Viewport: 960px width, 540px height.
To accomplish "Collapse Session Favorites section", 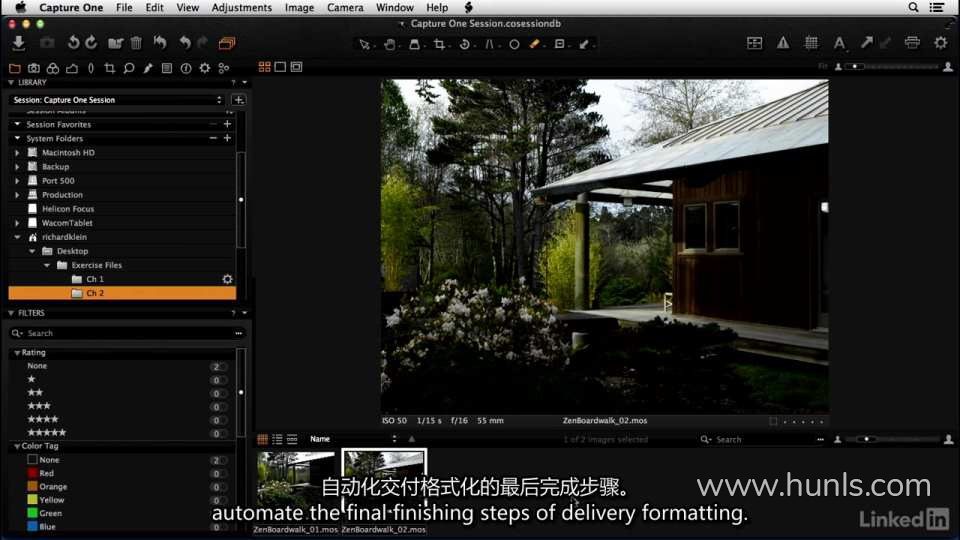I will pyautogui.click(x=17, y=124).
